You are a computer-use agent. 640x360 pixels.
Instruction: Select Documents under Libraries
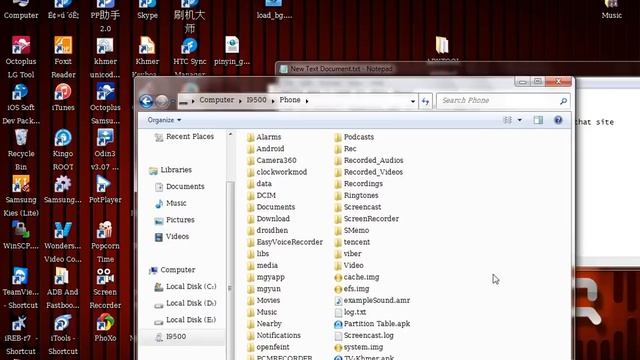coord(180,187)
